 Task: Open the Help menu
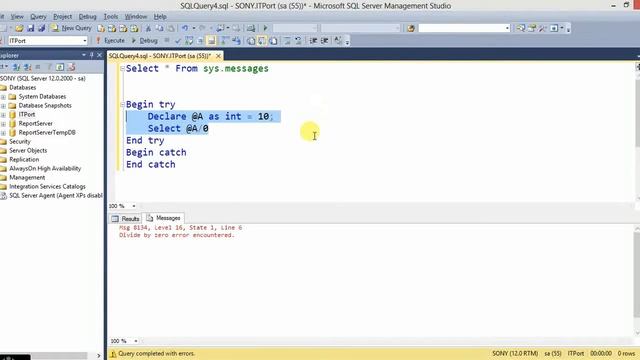160,17
